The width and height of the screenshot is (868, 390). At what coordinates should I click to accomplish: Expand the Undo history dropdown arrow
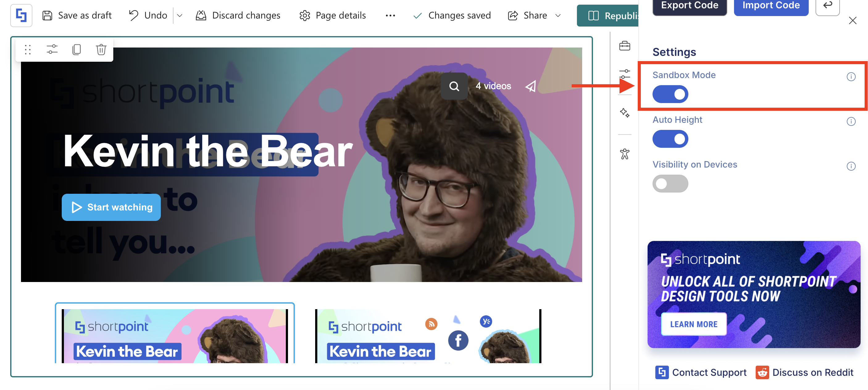coord(180,15)
